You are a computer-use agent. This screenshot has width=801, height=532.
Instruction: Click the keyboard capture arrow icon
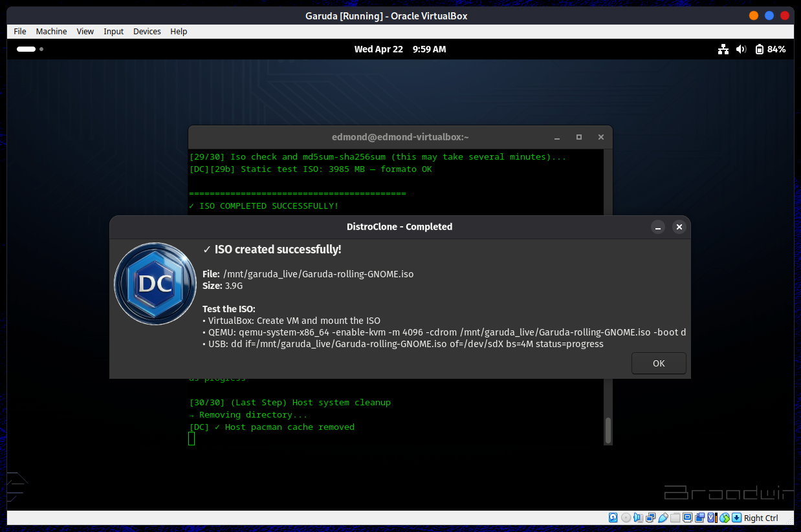736,518
